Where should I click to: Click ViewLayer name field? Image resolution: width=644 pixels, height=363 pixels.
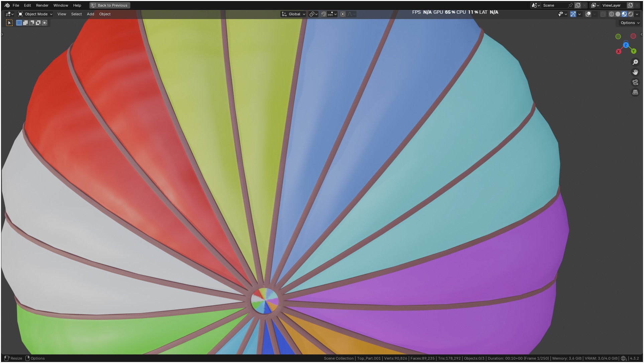[614, 5]
